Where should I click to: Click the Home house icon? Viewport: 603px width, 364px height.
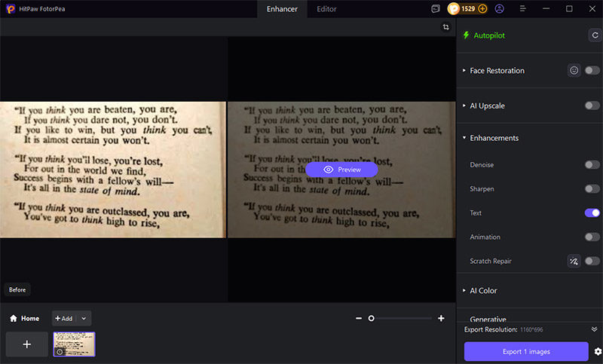point(14,318)
